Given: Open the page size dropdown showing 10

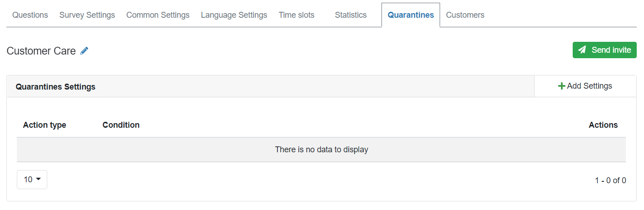Looking at the screenshot, I should point(32,180).
